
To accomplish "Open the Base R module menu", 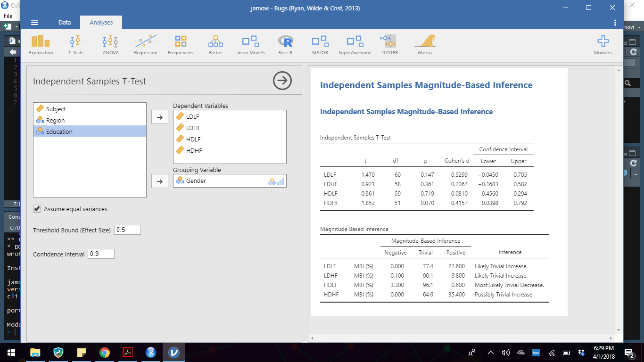I will click(x=285, y=45).
